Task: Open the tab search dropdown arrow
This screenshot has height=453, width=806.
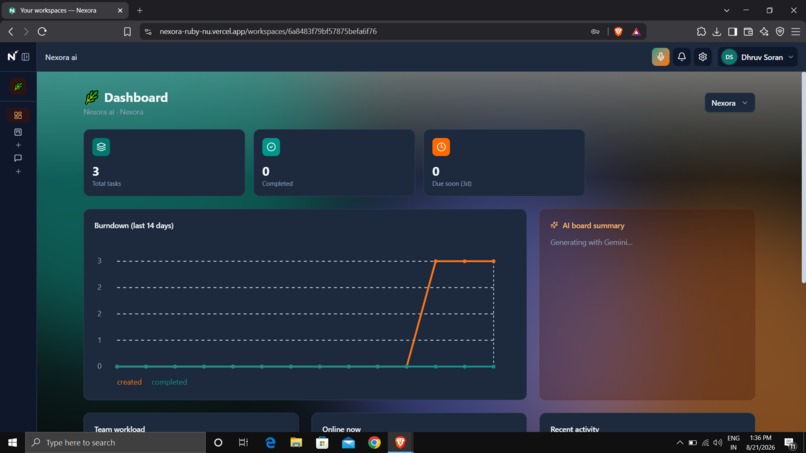Action: (726, 10)
